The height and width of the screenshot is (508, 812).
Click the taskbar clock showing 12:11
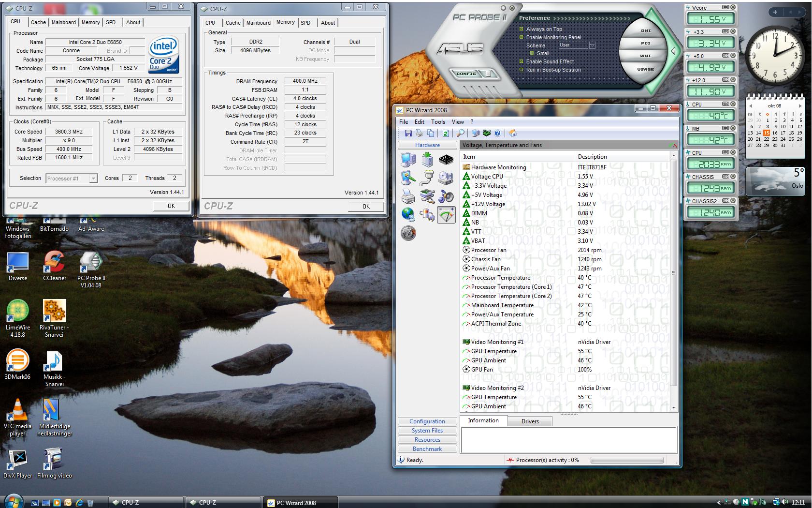(798, 502)
